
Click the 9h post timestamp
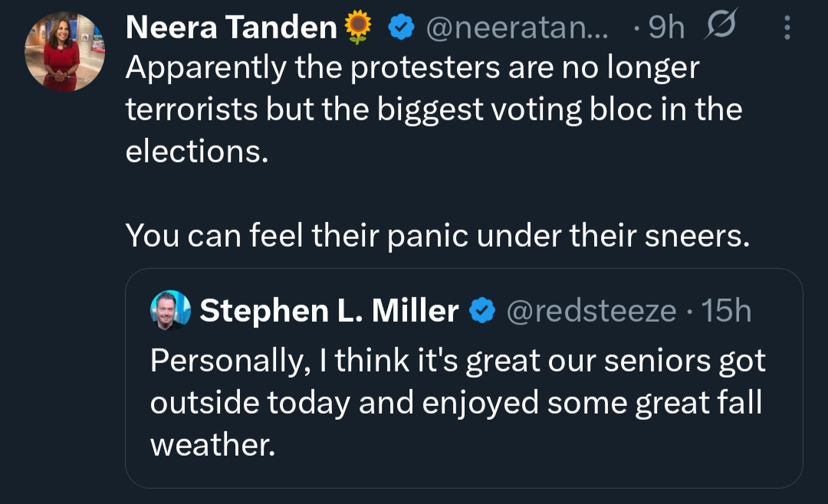665,28
